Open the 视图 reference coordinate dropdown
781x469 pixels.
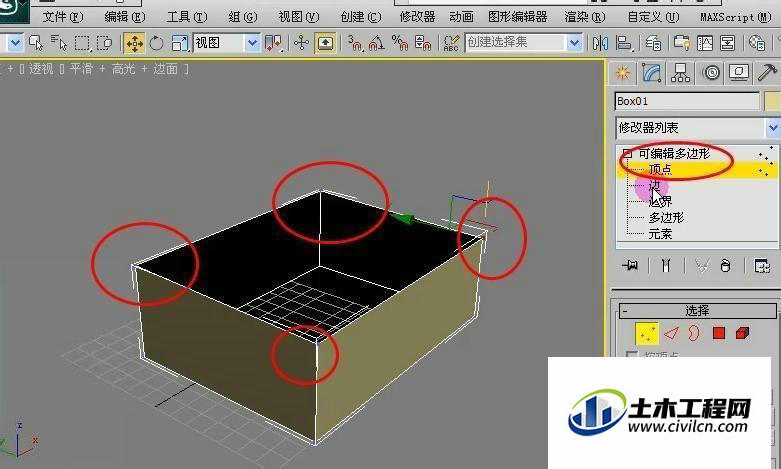pos(253,43)
